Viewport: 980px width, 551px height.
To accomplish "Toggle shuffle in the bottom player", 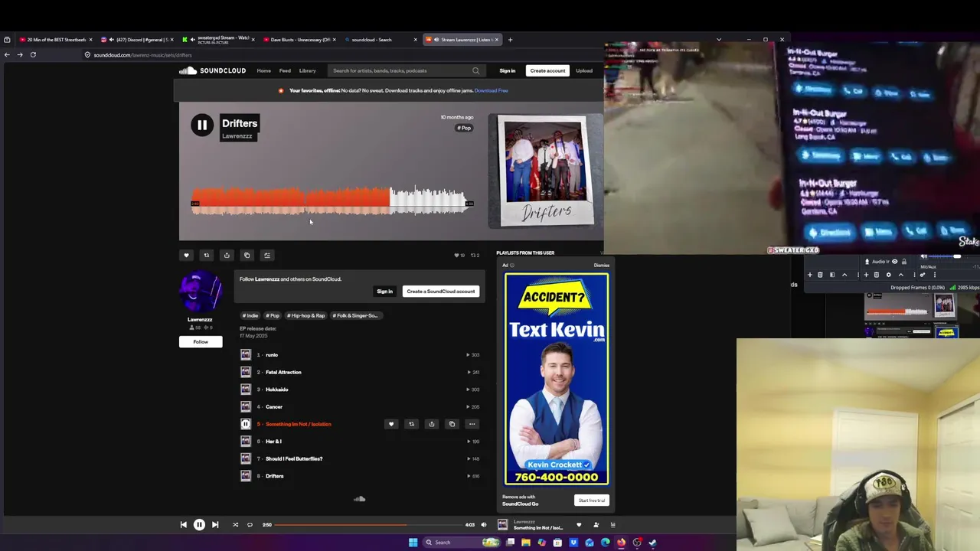I will pos(235,525).
